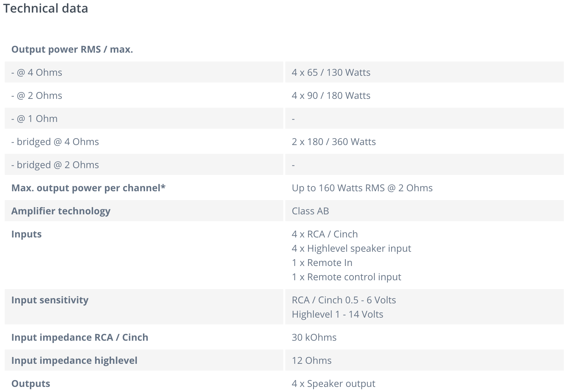574x392 pixels.
Task: Click the 4 x 65 / 130 Watts value
Action: coord(331,73)
